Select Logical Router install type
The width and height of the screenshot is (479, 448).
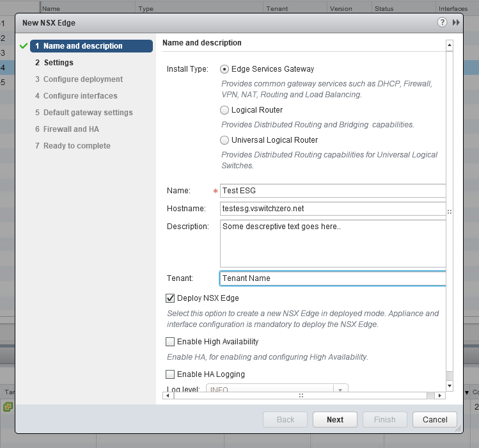tap(224, 110)
